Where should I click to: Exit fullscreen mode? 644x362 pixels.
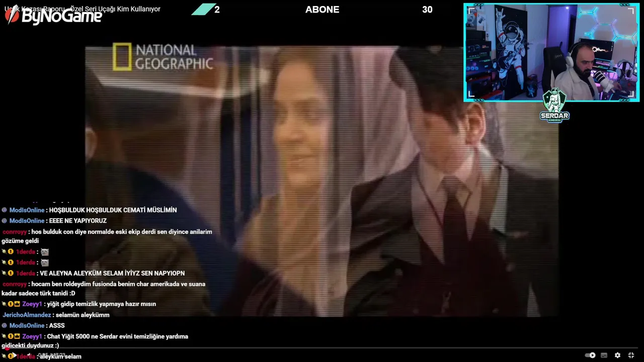coord(631,355)
